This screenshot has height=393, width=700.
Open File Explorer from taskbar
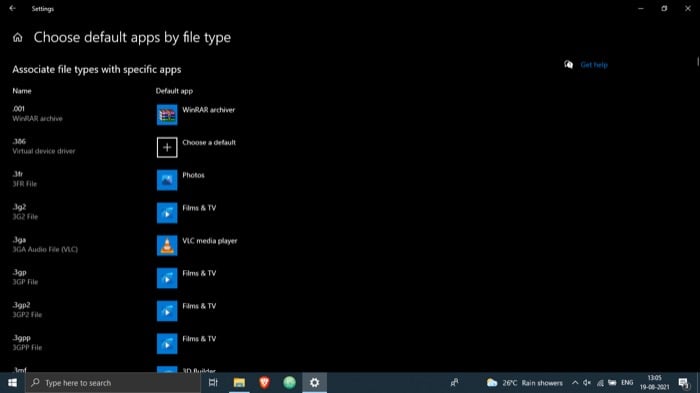point(239,383)
